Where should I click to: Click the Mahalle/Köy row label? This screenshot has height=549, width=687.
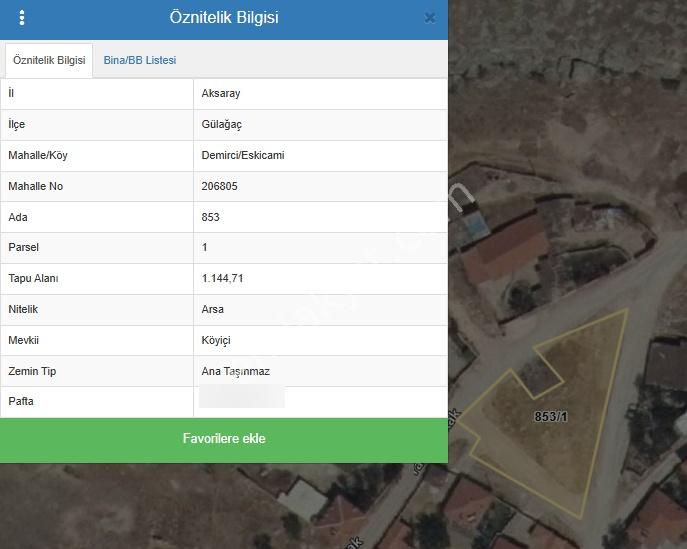pos(38,156)
